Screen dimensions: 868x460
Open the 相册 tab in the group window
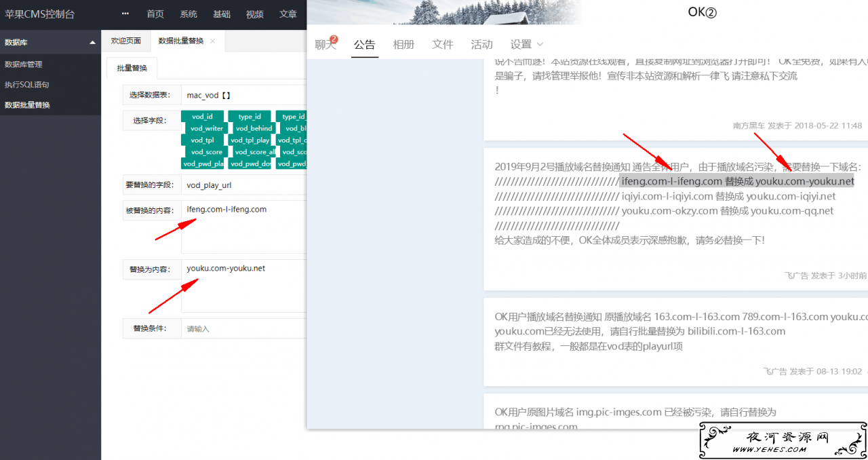(x=403, y=45)
